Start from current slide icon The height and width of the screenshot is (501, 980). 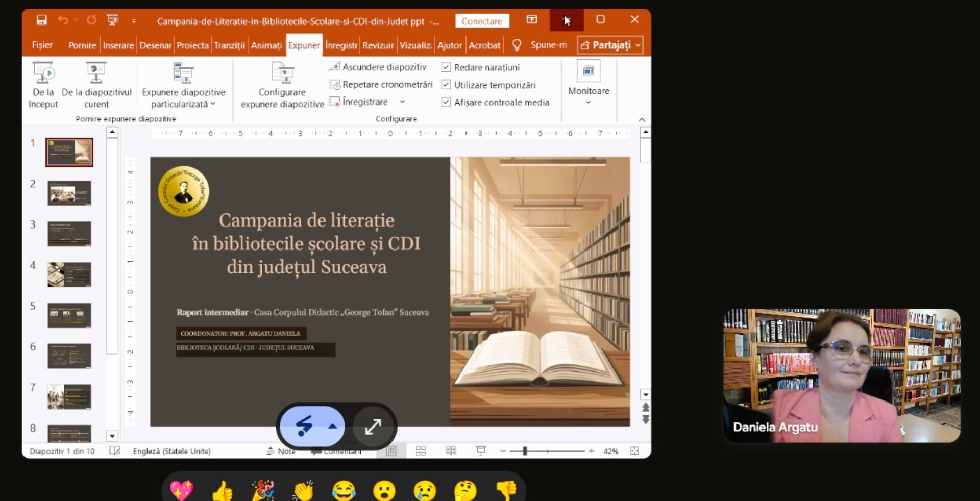96,73
